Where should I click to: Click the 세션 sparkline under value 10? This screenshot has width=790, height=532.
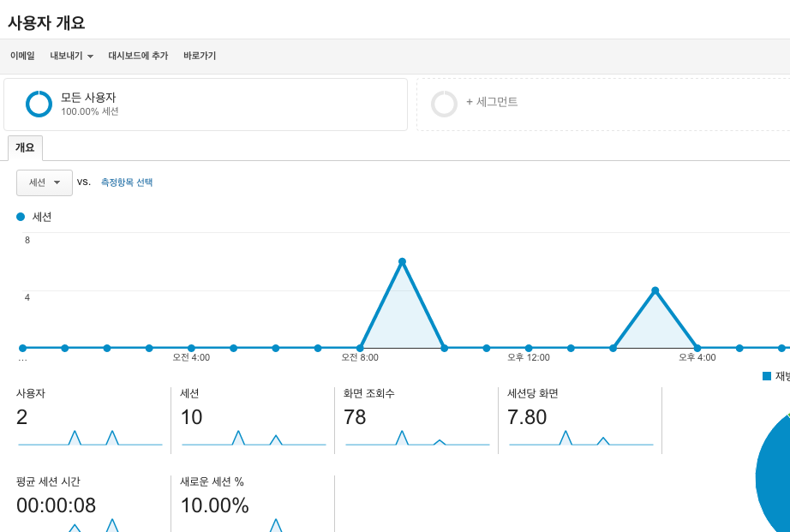pos(254,438)
